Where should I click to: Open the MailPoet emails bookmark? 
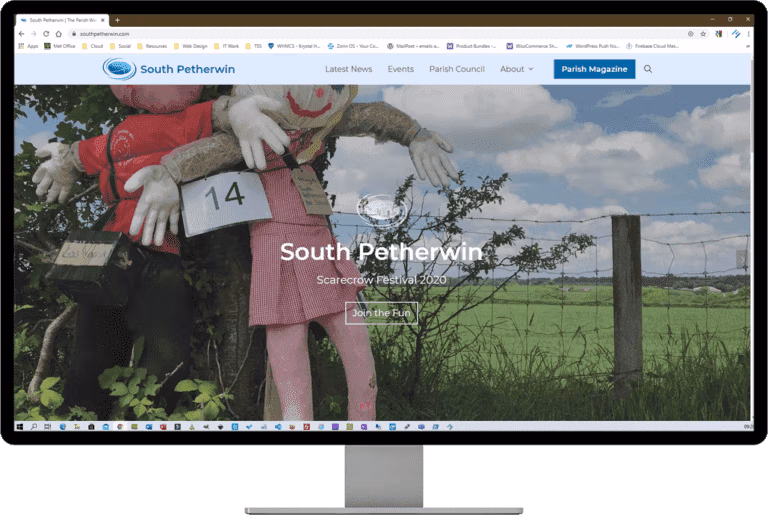point(413,46)
